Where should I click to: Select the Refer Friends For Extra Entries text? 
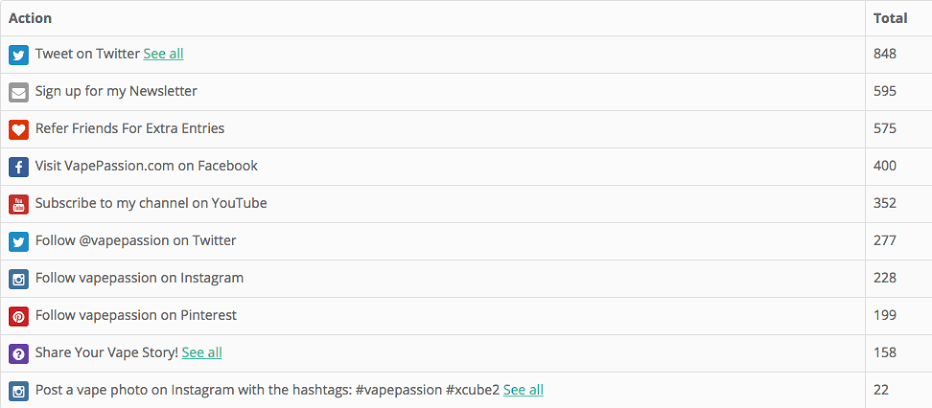click(130, 128)
